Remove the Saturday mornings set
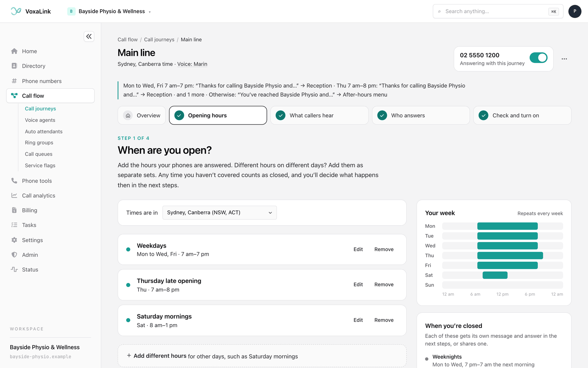This screenshot has height=368, width=588. [384, 320]
